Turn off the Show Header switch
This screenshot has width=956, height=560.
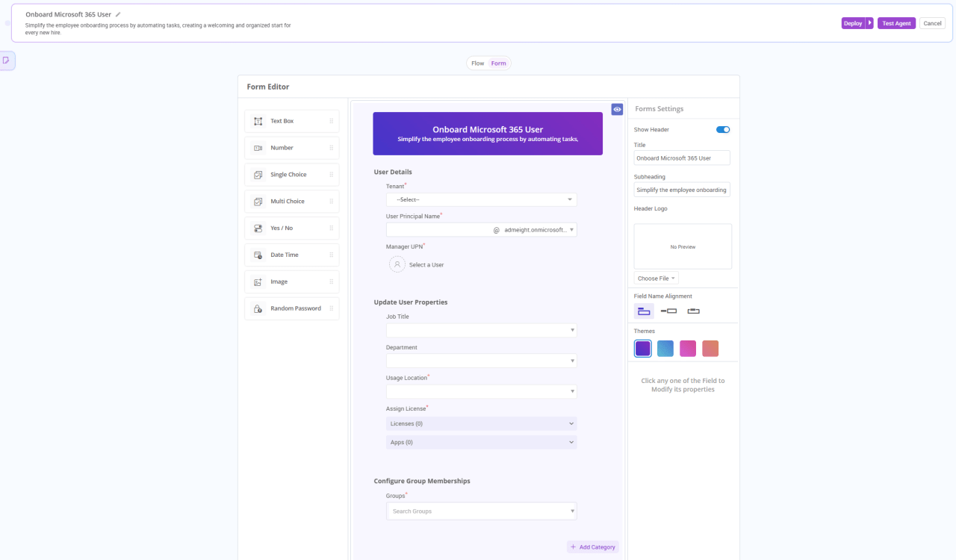pyautogui.click(x=722, y=130)
